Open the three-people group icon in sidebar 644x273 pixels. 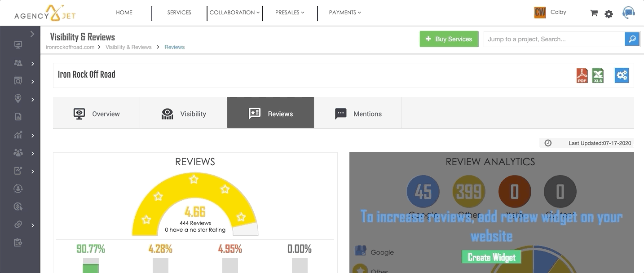(18, 153)
